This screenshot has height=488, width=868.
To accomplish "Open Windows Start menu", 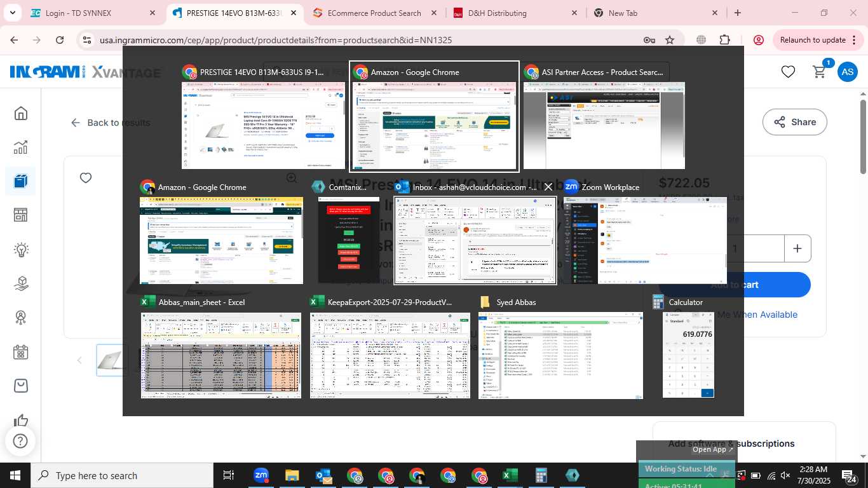I will (x=15, y=475).
